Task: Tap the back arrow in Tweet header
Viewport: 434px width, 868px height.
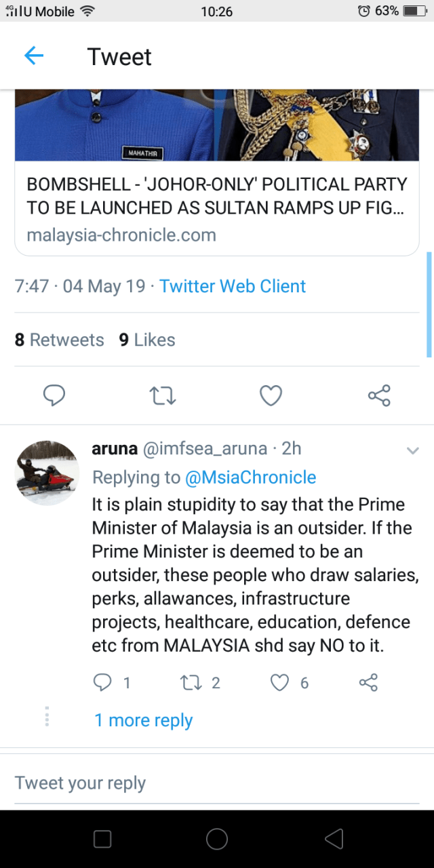Action: [x=34, y=56]
